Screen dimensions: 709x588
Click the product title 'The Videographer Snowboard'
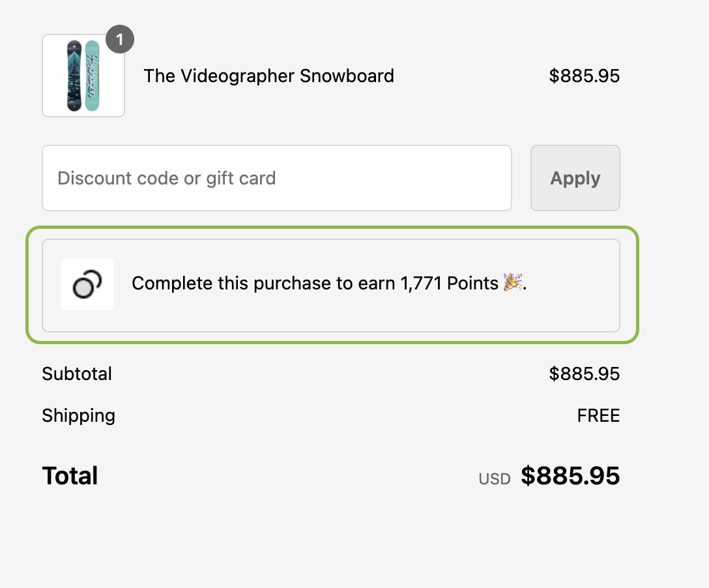[268, 76]
